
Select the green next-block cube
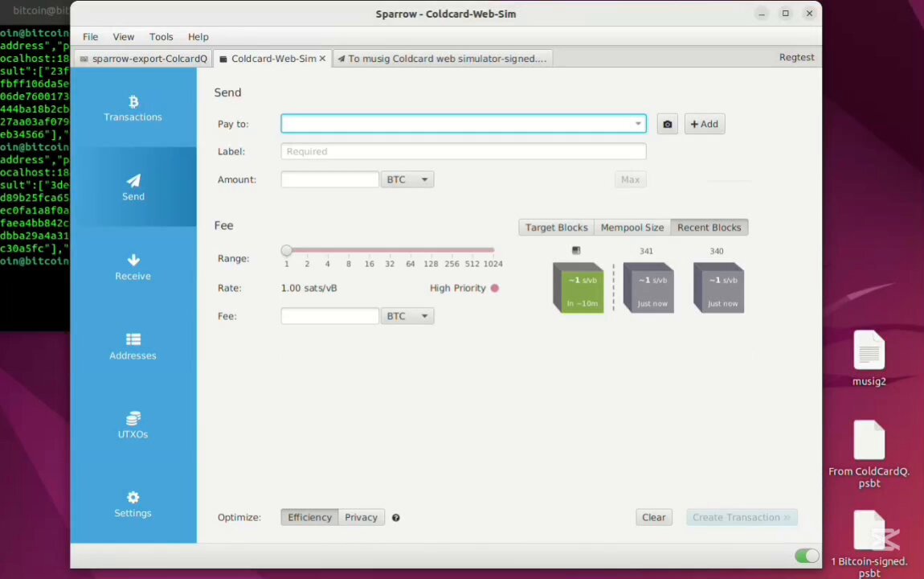[578, 288]
